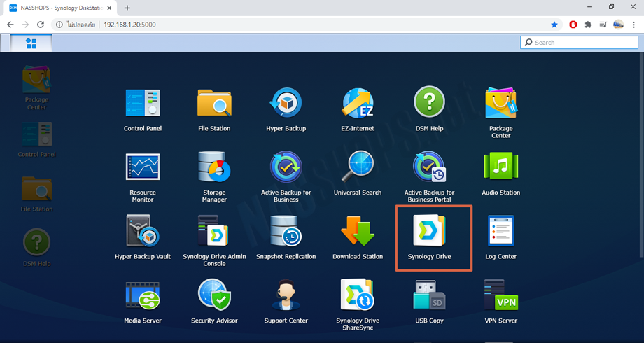
Task: Open the browser three-dot menu
Action: click(633, 24)
